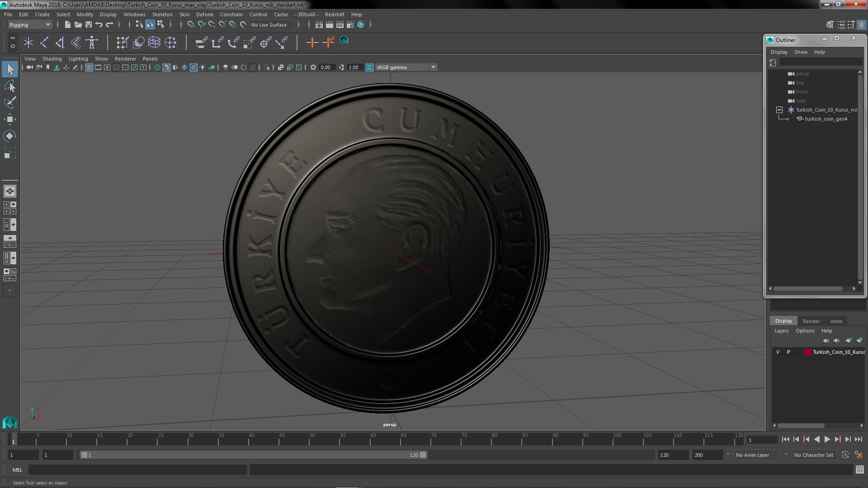Image resolution: width=868 pixels, height=488 pixels.
Task: Open the No Live Surface field
Action: [270, 25]
